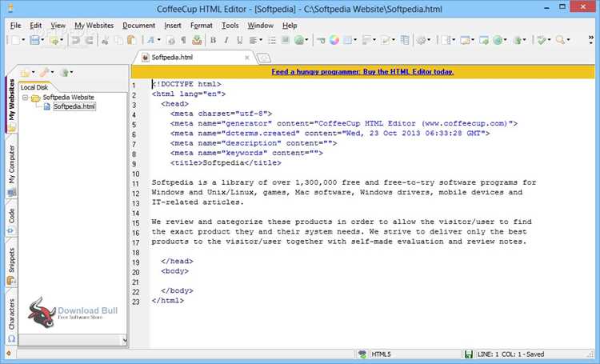600x364 pixels.
Task: Click the Insert Table grid icon
Action: (x=348, y=40)
